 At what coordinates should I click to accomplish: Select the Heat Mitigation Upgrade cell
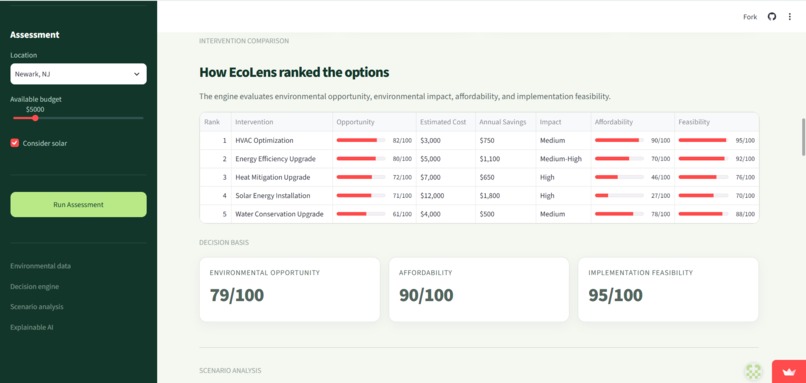pyautogui.click(x=282, y=177)
